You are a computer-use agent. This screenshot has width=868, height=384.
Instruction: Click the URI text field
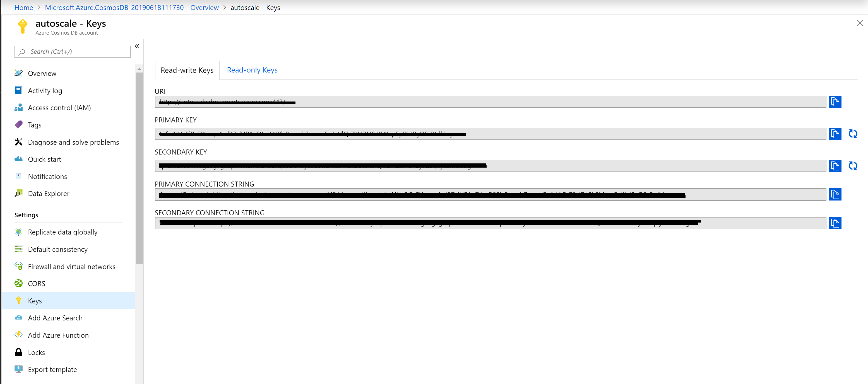[490, 102]
